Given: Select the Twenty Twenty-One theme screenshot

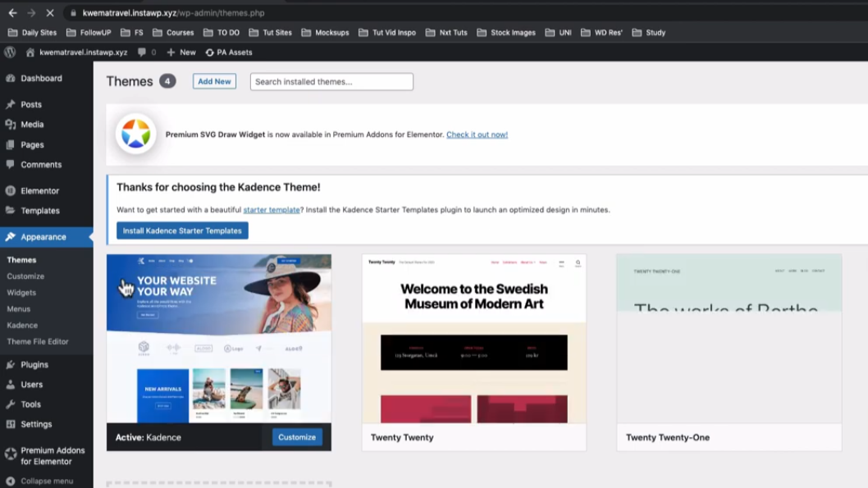Looking at the screenshot, I should [x=729, y=339].
